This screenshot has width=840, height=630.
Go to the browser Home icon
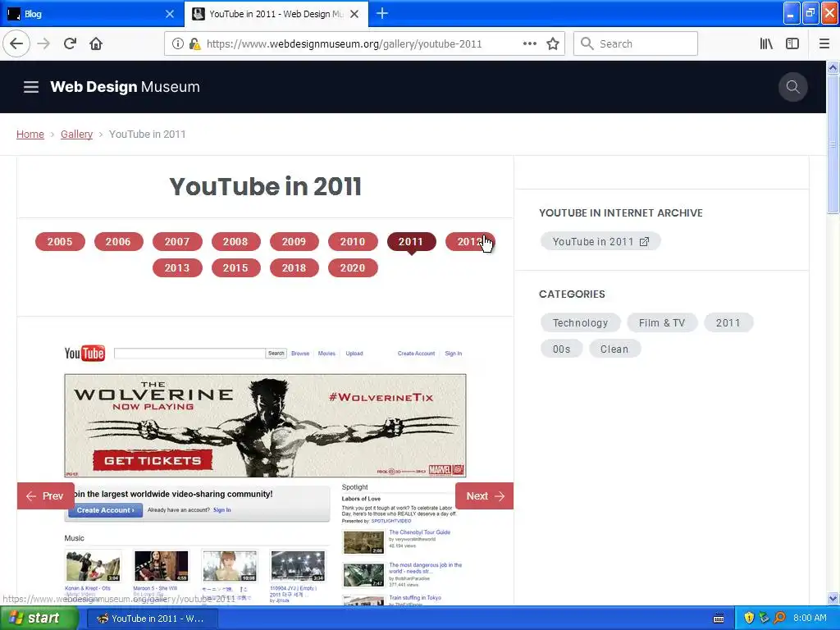click(96, 43)
